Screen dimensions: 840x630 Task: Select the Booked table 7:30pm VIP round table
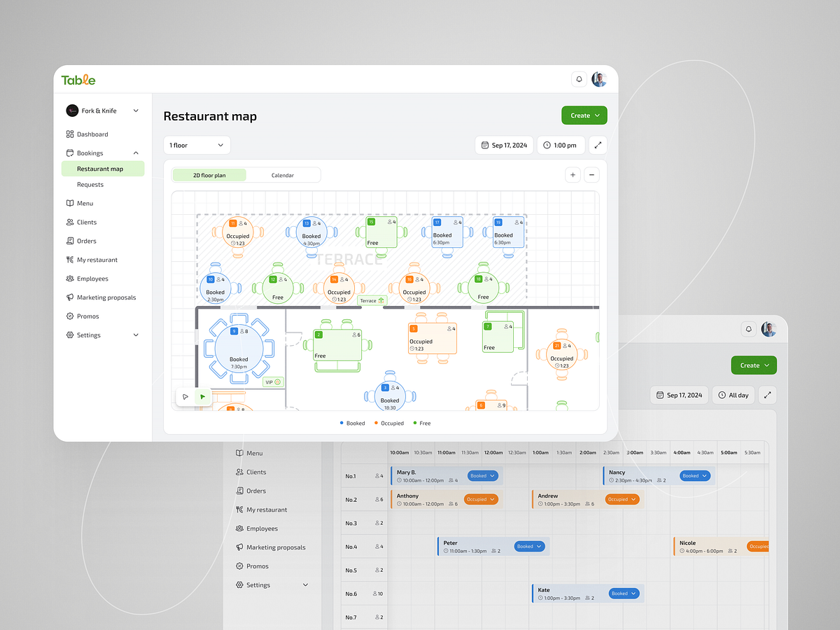[239, 349]
